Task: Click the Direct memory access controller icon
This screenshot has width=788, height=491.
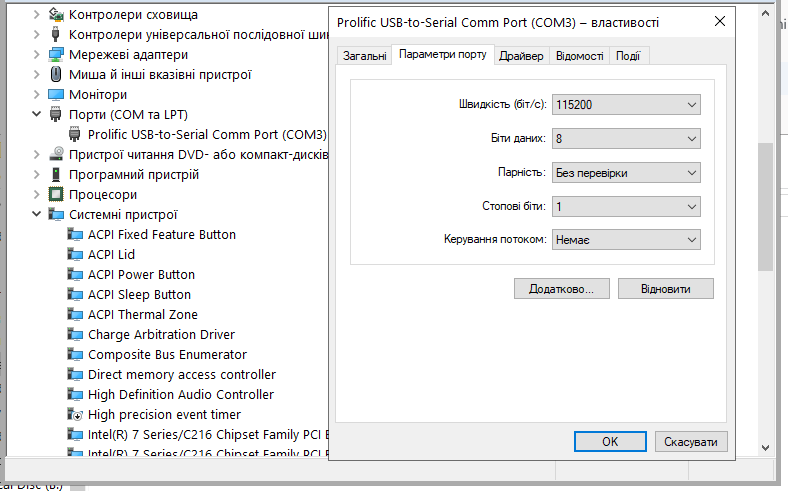Action: (x=75, y=374)
